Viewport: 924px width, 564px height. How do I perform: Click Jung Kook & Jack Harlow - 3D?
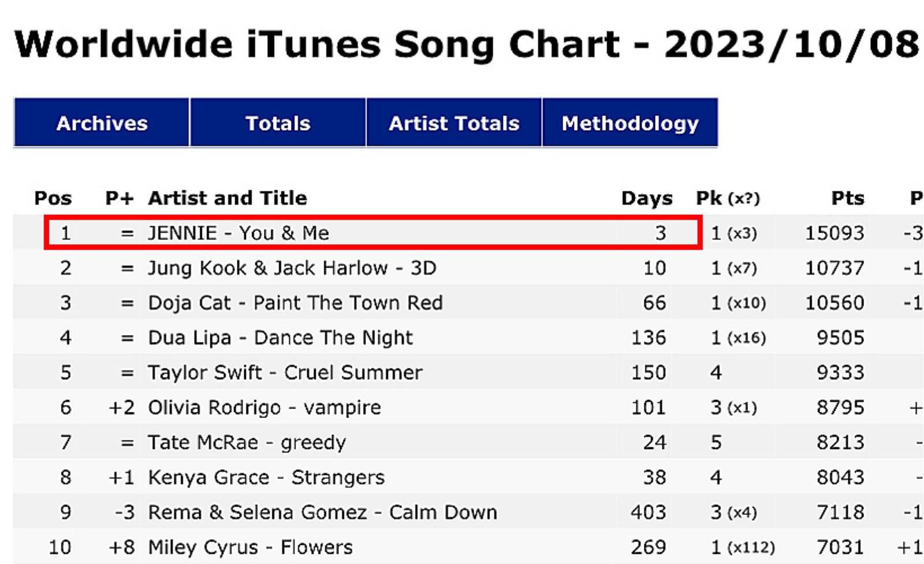[292, 268]
